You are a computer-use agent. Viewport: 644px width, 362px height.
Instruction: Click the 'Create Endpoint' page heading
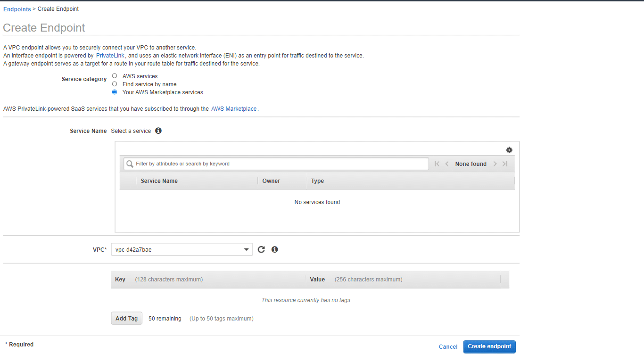pos(44,28)
